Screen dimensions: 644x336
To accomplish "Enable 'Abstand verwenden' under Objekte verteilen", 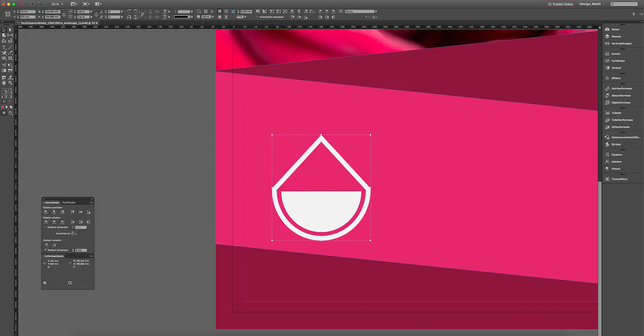I will tap(45, 227).
